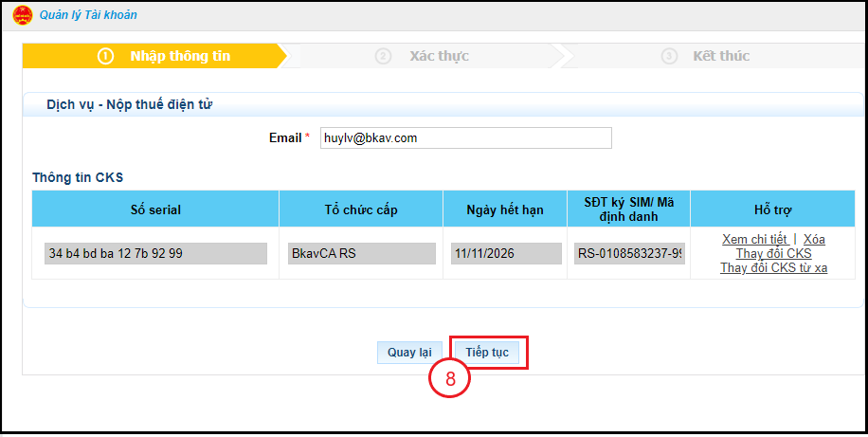Click the national emblem logo icon
The image size is (868, 437).
pyautogui.click(x=22, y=15)
